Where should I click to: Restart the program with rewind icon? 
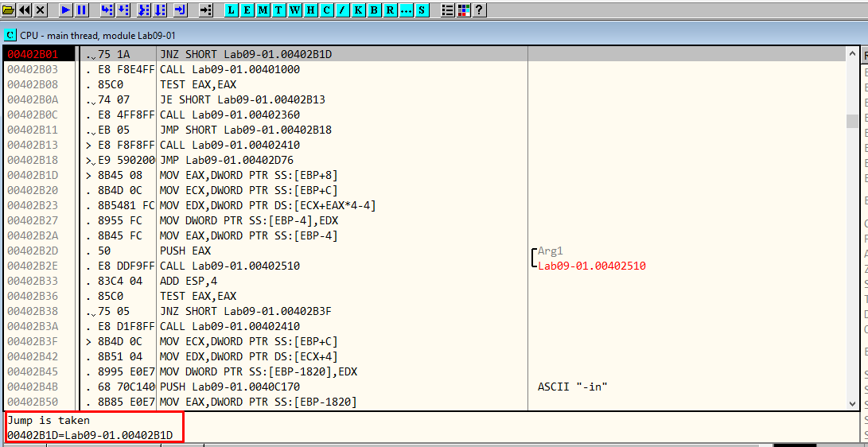point(25,10)
